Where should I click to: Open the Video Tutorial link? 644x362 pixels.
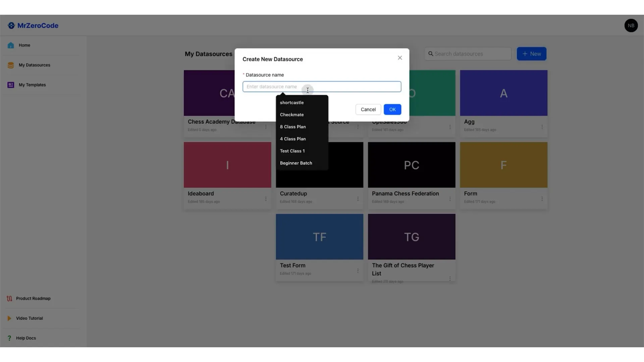30,318
